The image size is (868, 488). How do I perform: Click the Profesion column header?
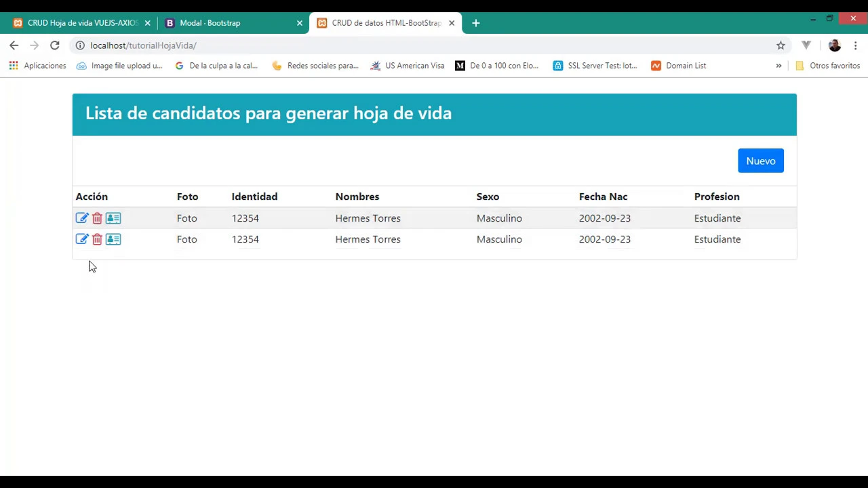coord(717,197)
